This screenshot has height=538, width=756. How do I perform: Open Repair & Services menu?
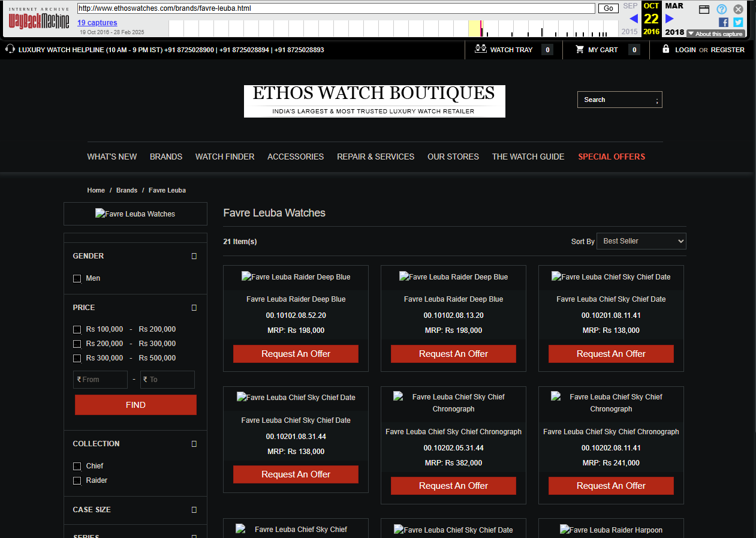375,157
